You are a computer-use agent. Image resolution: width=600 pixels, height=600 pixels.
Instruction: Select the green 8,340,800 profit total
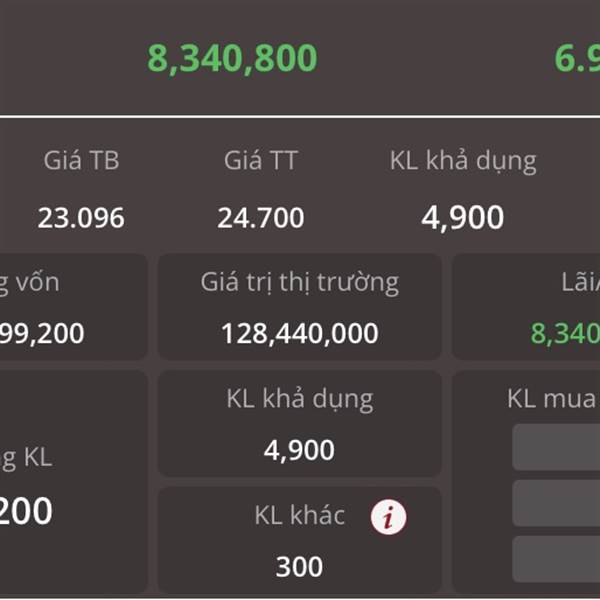pos(232,59)
